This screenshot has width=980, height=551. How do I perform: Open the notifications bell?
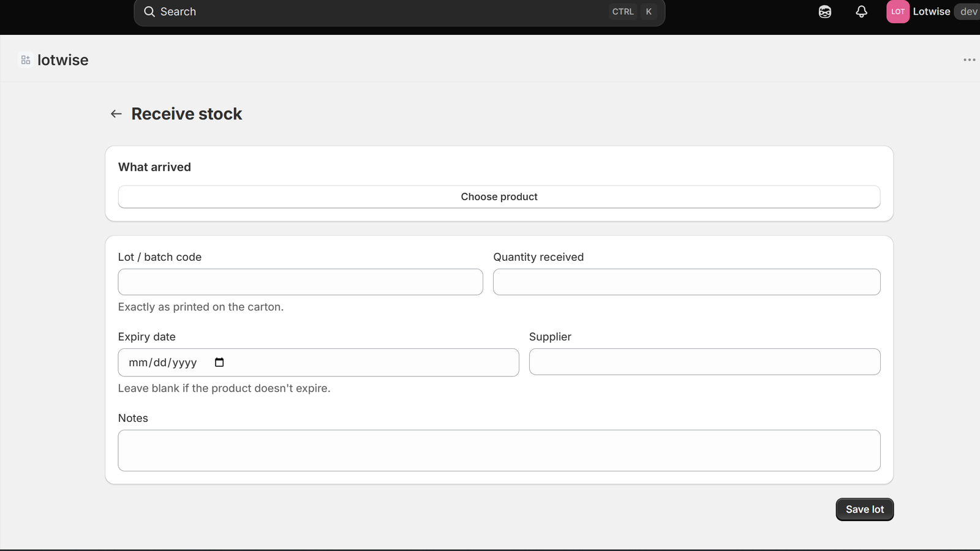coord(861,12)
